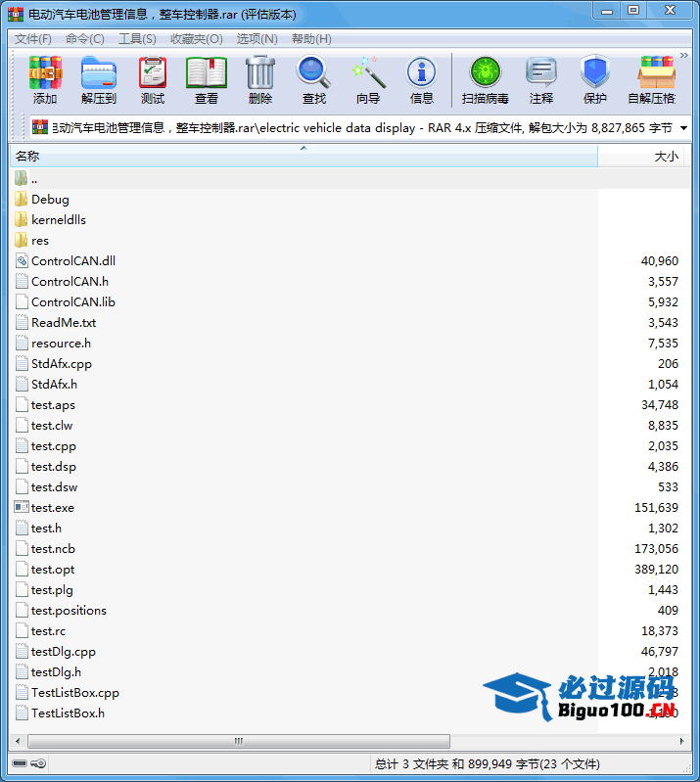The image size is (700, 782).
Task: Open the Comment (注释) toolbar icon
Action: point(541,80)
